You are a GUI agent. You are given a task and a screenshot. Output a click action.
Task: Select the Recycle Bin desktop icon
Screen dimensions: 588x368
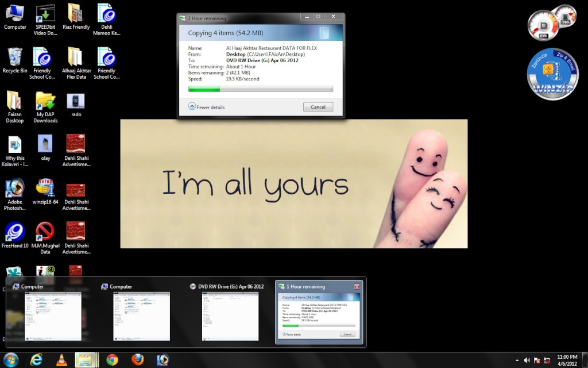click(15, 60)
